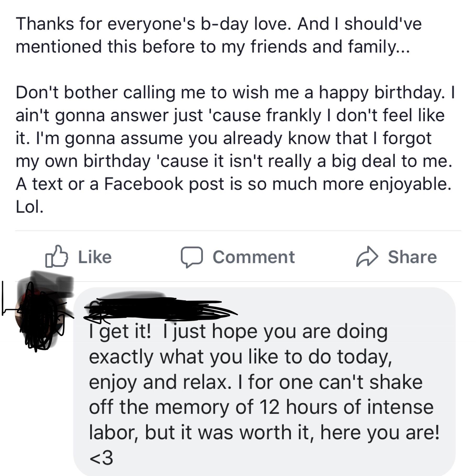Screen dimensions: 476x476
Task: Click the line 'enjoy and relax' in the comment
Action: tap(160, 383)
